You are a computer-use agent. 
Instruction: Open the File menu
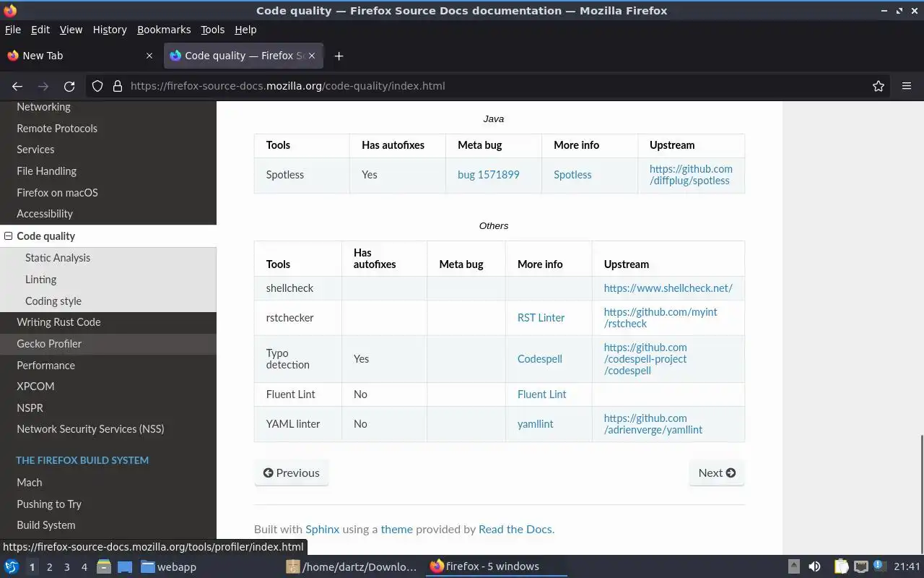(13, 30)
